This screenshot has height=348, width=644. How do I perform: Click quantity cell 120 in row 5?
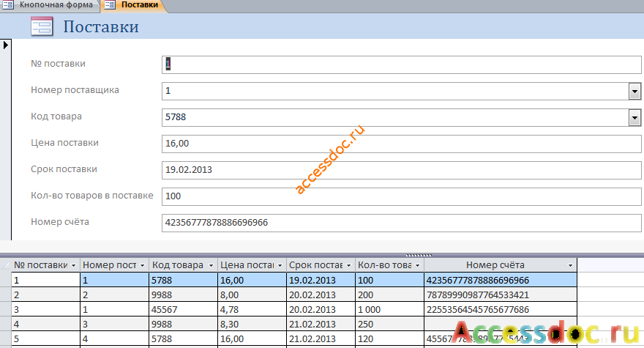point(390,339)
